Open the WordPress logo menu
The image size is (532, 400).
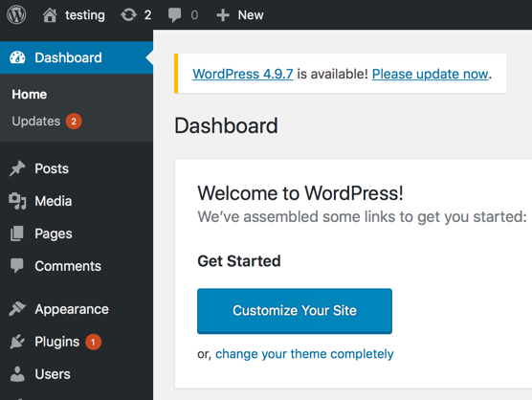point(16,15)
